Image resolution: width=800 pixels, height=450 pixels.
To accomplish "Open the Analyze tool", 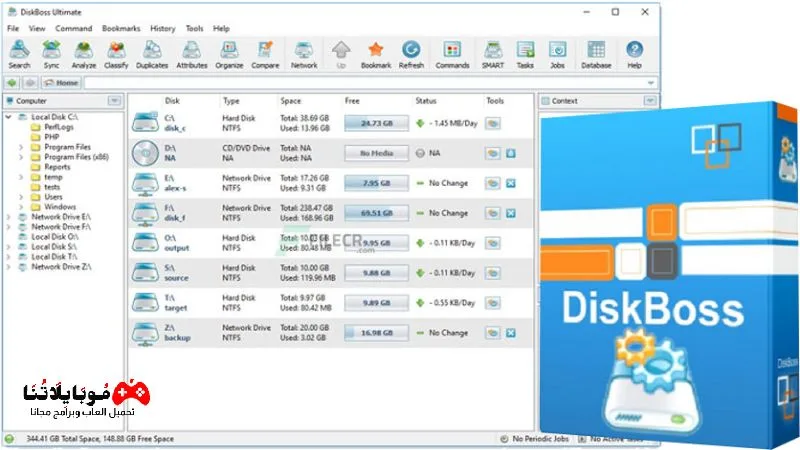I will coord(84,55).
